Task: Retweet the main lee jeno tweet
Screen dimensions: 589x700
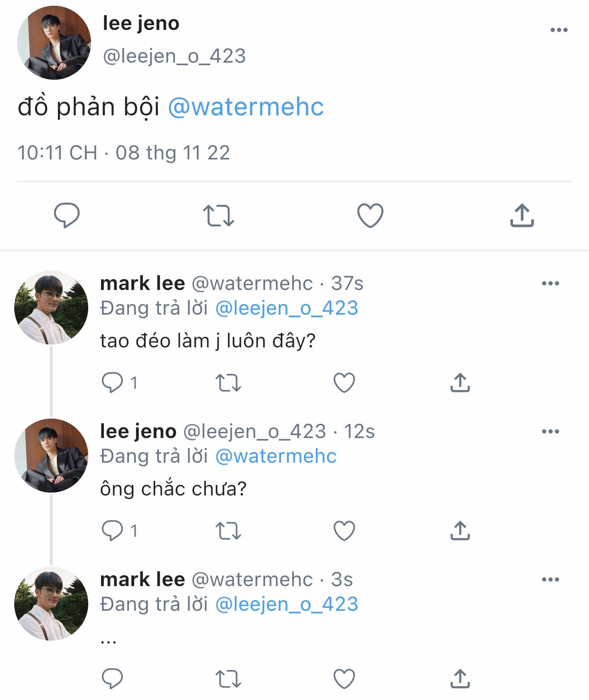Action: pos(218,215)
